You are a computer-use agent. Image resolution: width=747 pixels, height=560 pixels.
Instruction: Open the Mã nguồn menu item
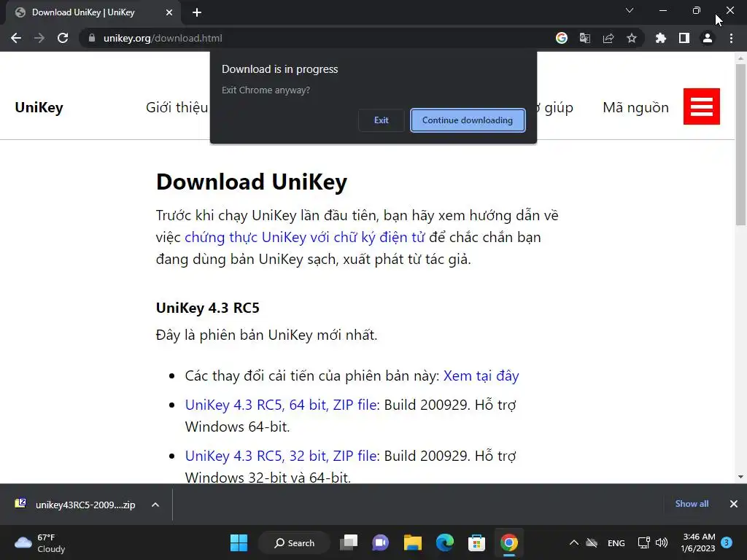tap(635, 108)
